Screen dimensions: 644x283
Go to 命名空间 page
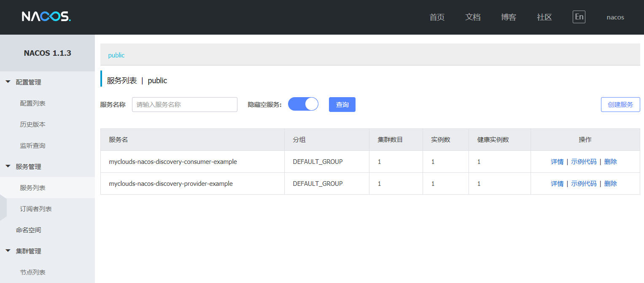point(29,230)
